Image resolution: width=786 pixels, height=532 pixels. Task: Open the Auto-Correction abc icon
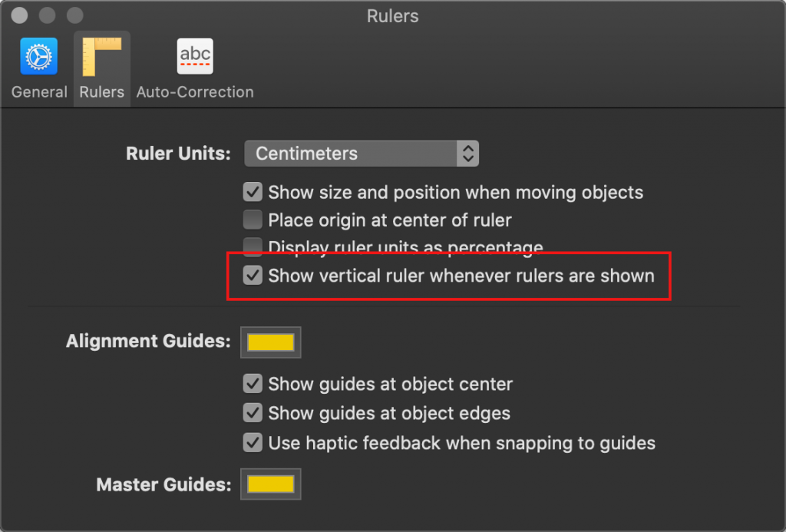click(195, 58)
